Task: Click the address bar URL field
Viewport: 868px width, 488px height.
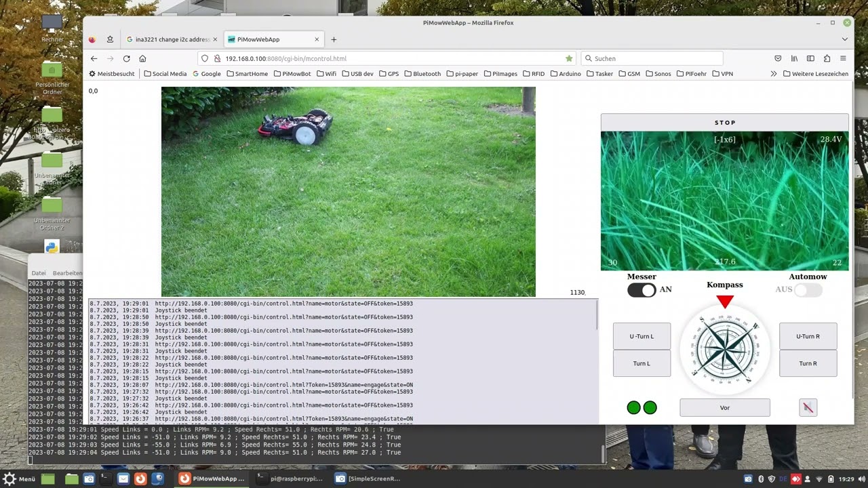Action: tap(387, 58)
